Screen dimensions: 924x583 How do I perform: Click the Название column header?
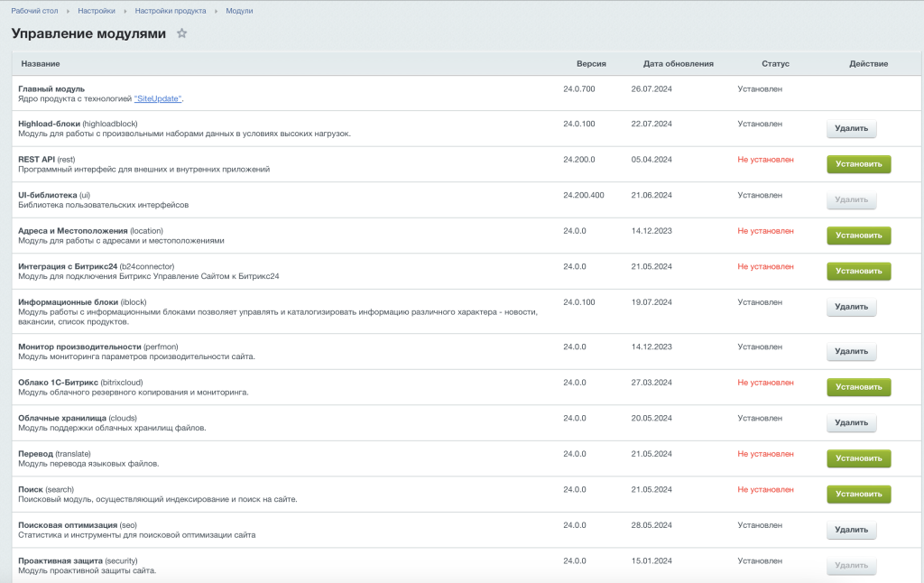41,64
